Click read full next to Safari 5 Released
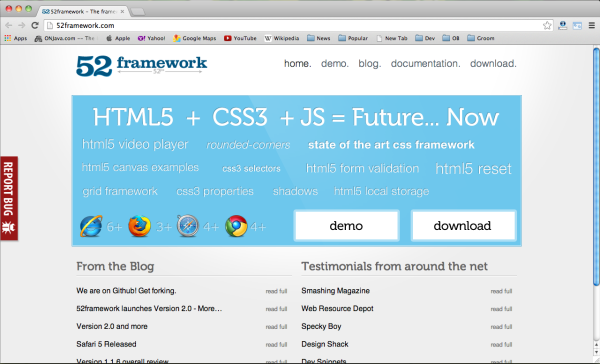Viewport: 600px width, 364px height. coord(276,345)
